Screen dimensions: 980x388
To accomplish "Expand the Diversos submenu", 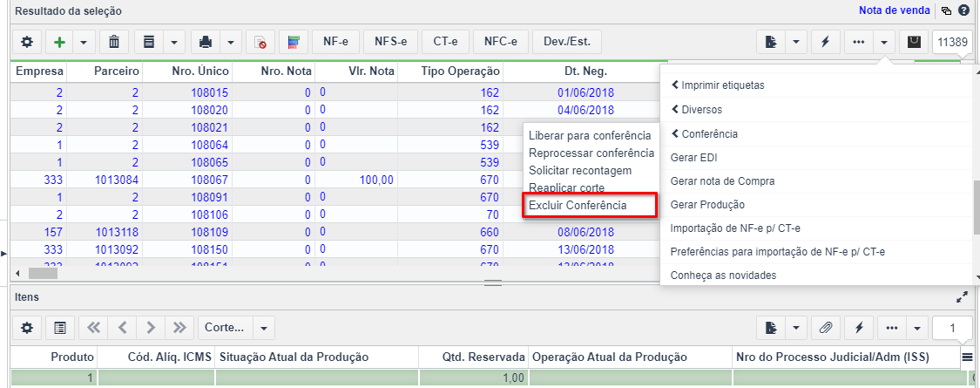I will pos(696,110).
